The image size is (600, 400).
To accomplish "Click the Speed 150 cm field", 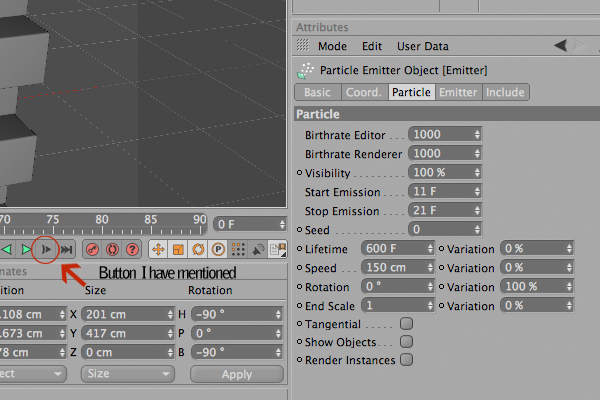I will pos(398,268).
